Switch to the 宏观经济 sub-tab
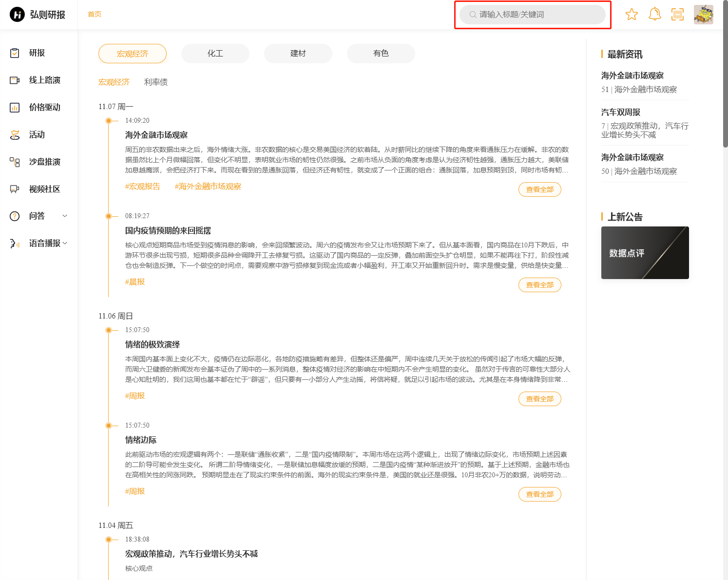The image size is (728, 580). click(114, 82)
